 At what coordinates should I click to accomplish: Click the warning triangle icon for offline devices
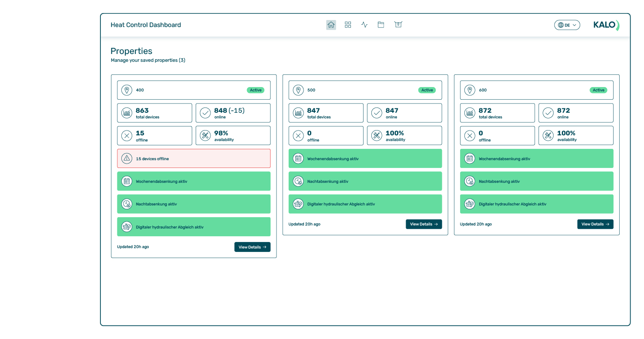[x=127, y=158]
